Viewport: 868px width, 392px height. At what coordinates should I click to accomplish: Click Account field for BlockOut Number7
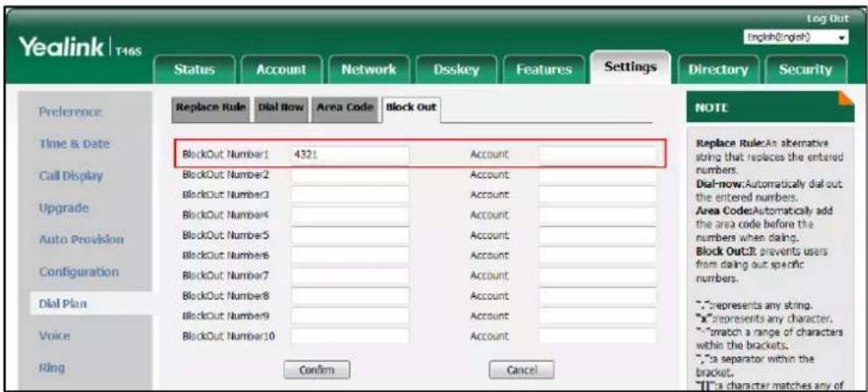[x=597, y=275]
